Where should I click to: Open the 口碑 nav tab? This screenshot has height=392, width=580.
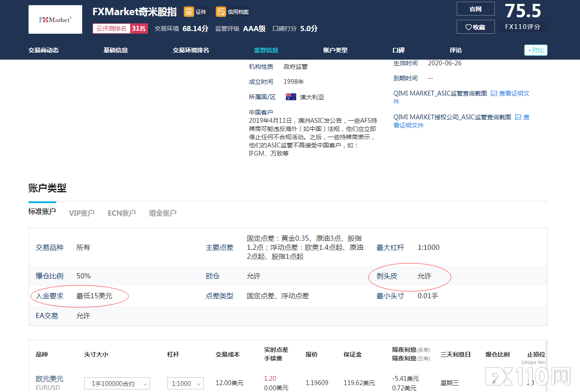point(398,50)
